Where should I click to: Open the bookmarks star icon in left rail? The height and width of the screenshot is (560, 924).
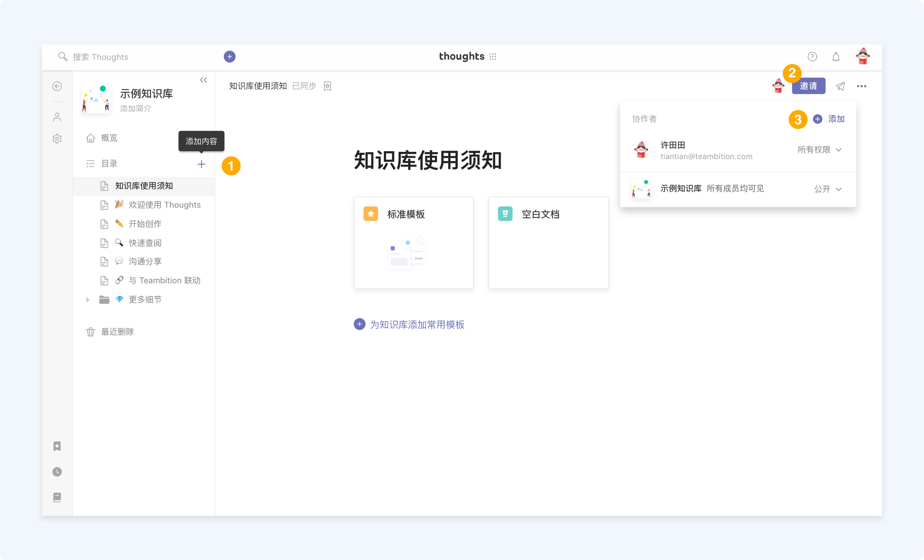coord(57,446)
